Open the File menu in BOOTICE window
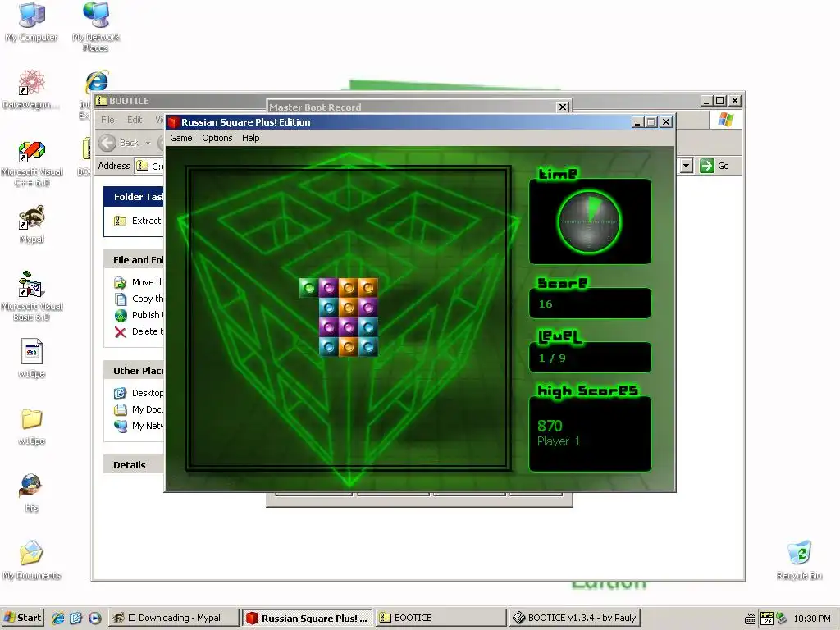This screenshot has height=630, width=840. tap(107, 120)
